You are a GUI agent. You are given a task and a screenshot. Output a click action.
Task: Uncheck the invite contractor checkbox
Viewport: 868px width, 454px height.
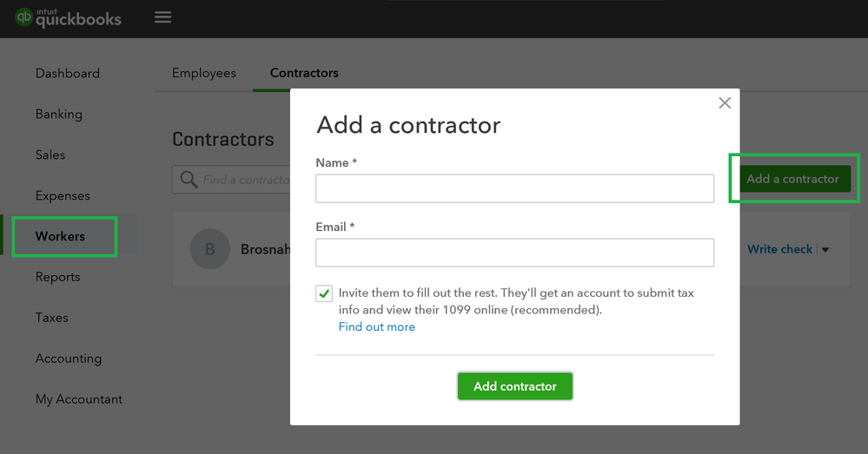pos(324,293)
